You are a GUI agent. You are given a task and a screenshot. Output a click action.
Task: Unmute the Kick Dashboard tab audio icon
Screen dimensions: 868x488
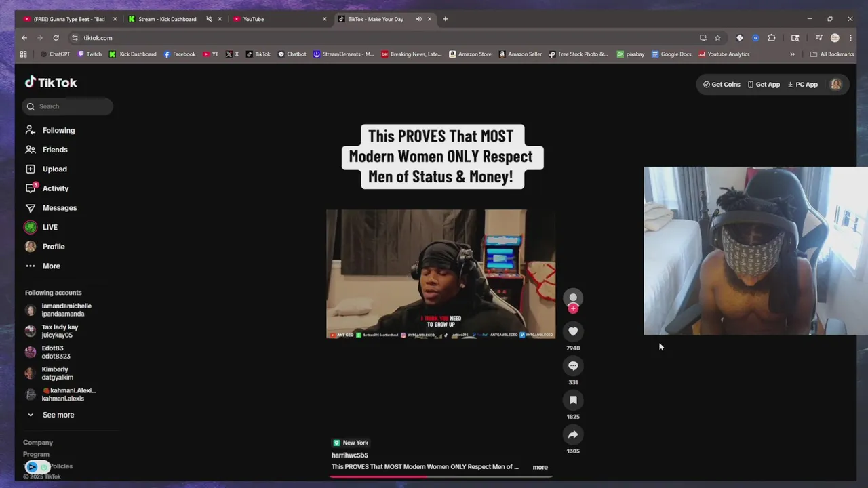point(209,19)
